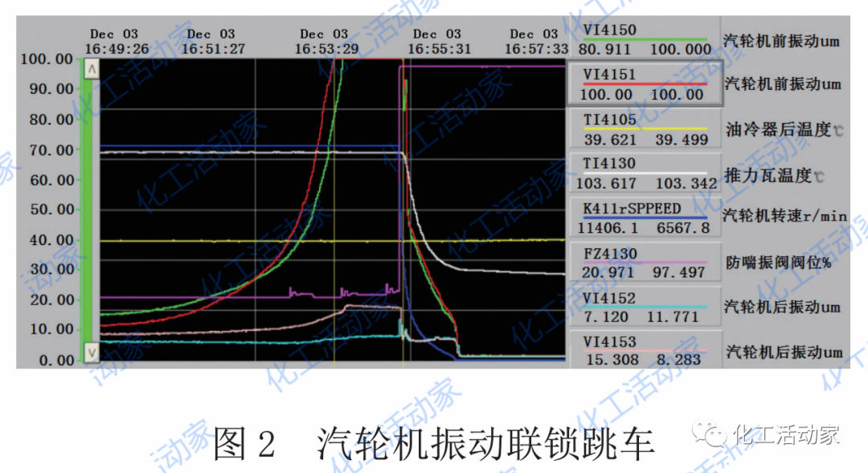Screen dimensions: 868x473
Task: Click the blue color line under K411rSPPEED
Action: (645, 218)
